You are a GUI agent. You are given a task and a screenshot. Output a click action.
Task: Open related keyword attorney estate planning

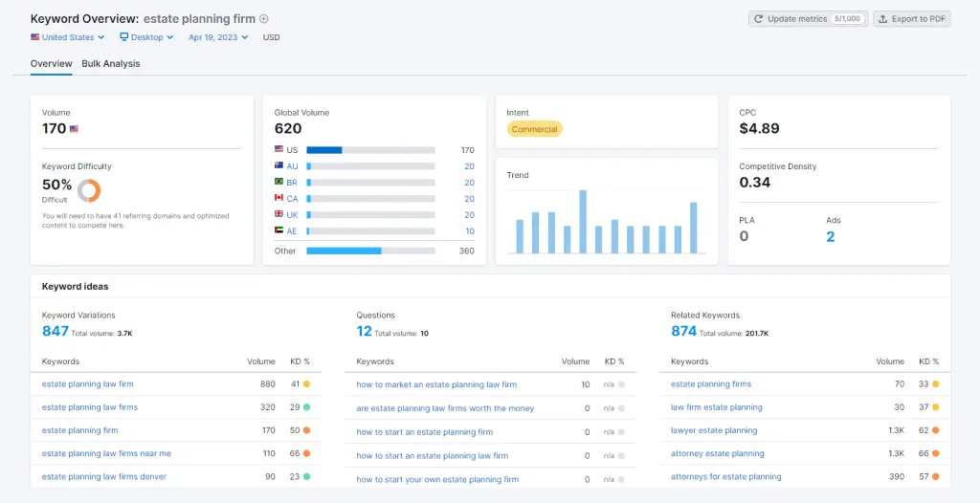[x=718, y=453]
